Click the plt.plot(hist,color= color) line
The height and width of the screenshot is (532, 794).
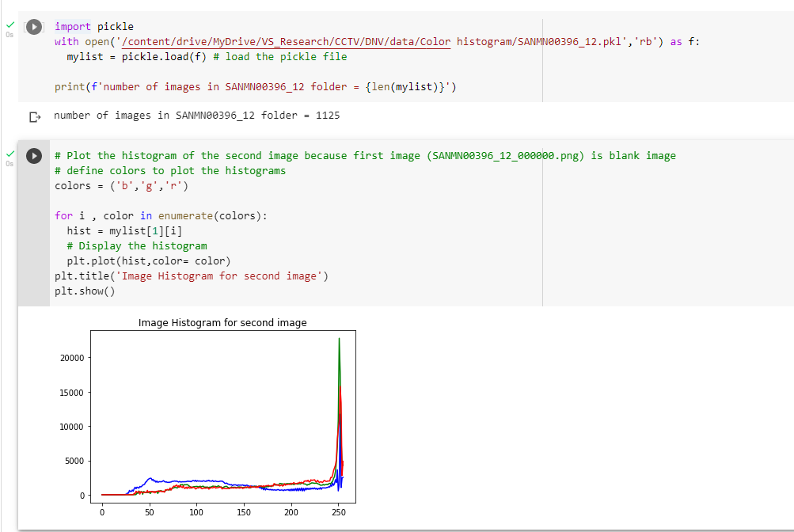pos(148,261)
